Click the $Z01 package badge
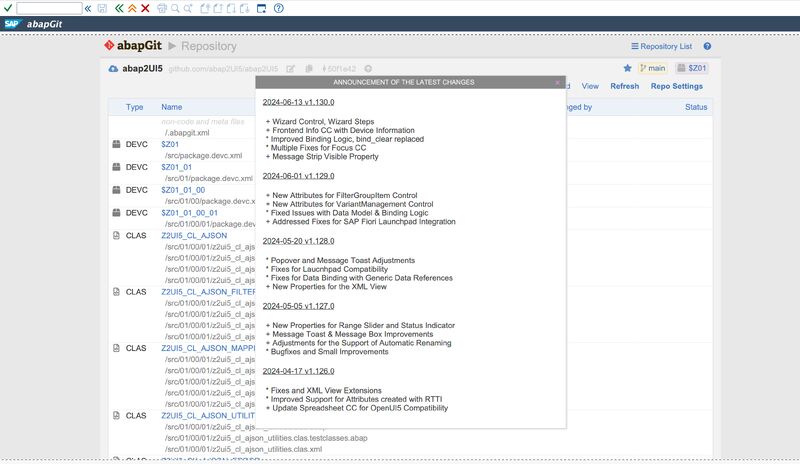This screenshot has width=800, height=464. [692, 68]
